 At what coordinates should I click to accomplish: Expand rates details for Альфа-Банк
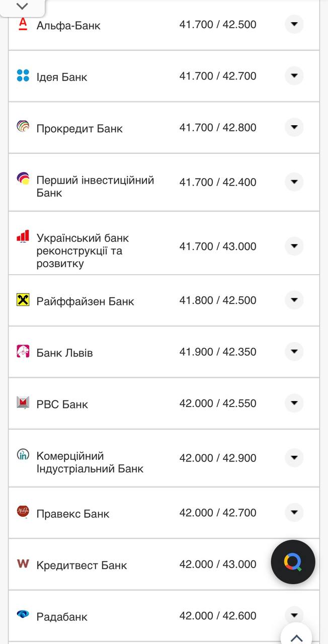tap(294, 24)
